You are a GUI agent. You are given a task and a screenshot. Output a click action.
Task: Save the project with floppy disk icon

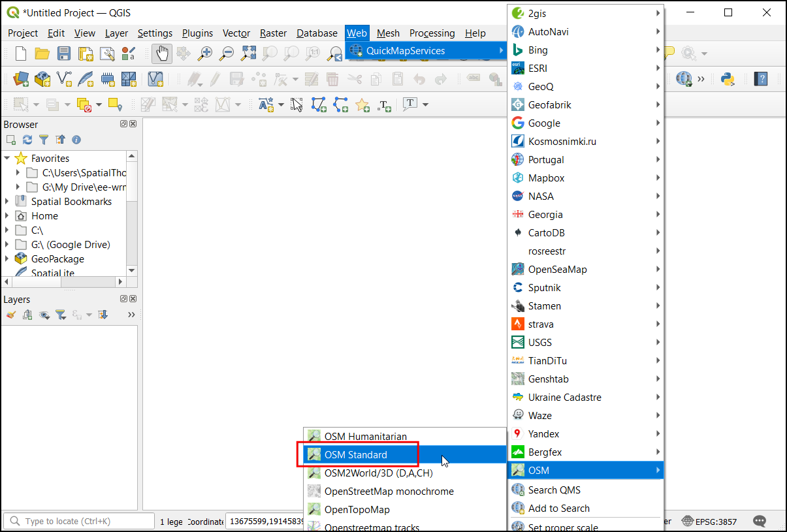tap(64, 54)
